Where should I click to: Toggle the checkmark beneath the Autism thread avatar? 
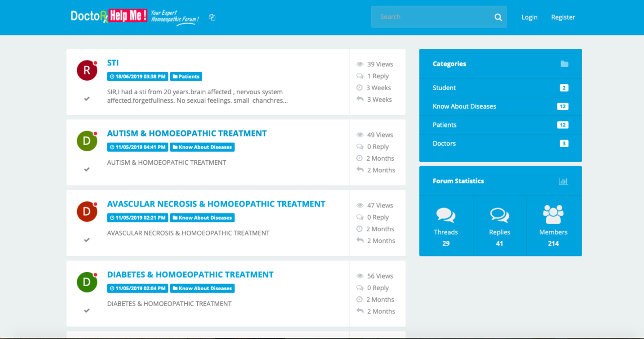pos(87,169)
